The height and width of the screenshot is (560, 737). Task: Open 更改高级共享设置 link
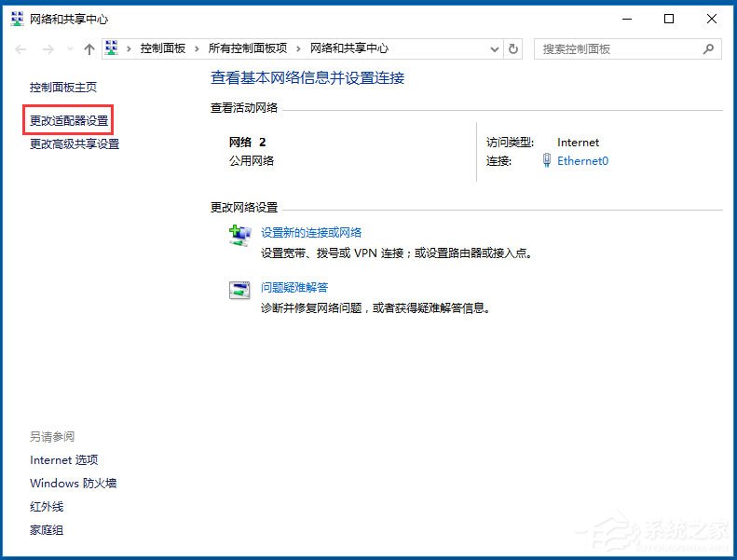(x=75, y=143)
